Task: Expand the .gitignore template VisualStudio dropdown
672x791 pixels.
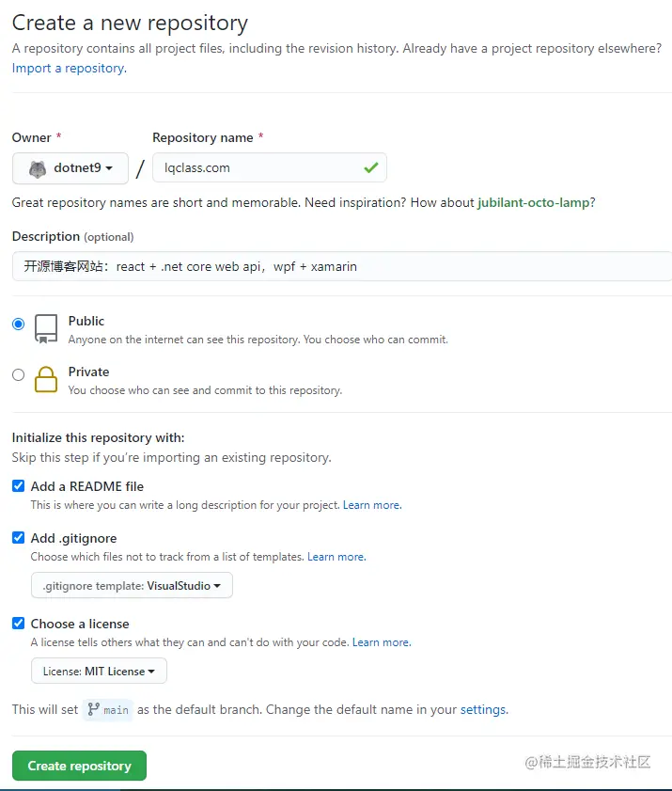Action: point(132,586)
